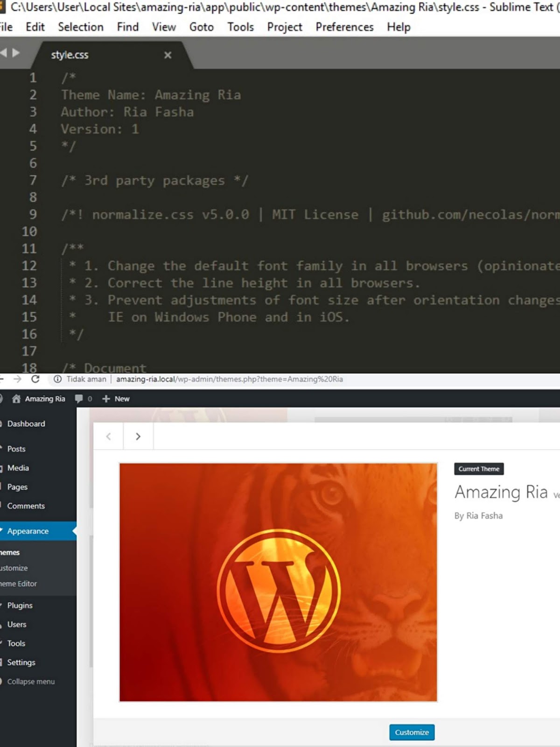Viewport: 560px width, 747px height.
Task: Click the '3rd party packages' comment line
Action: click(x=154, y=180)
